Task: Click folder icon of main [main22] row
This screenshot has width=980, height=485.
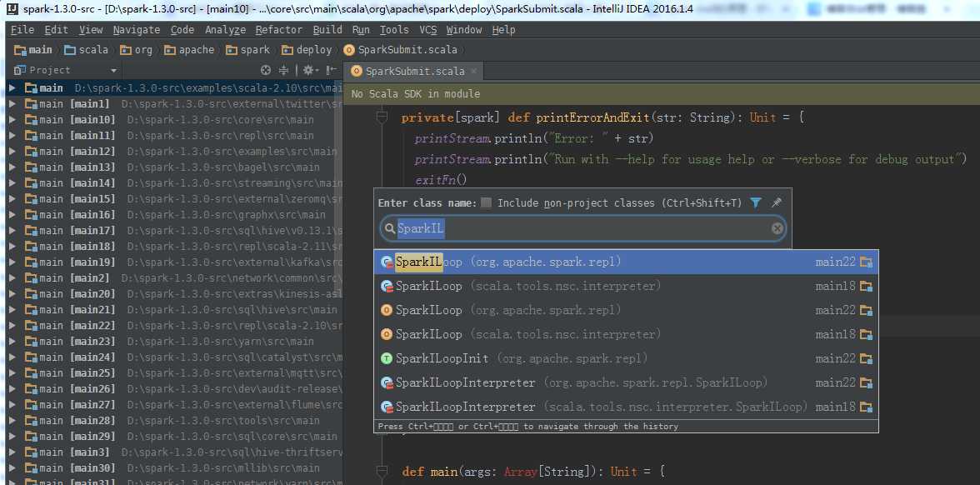Action: [x=31, y=325]
